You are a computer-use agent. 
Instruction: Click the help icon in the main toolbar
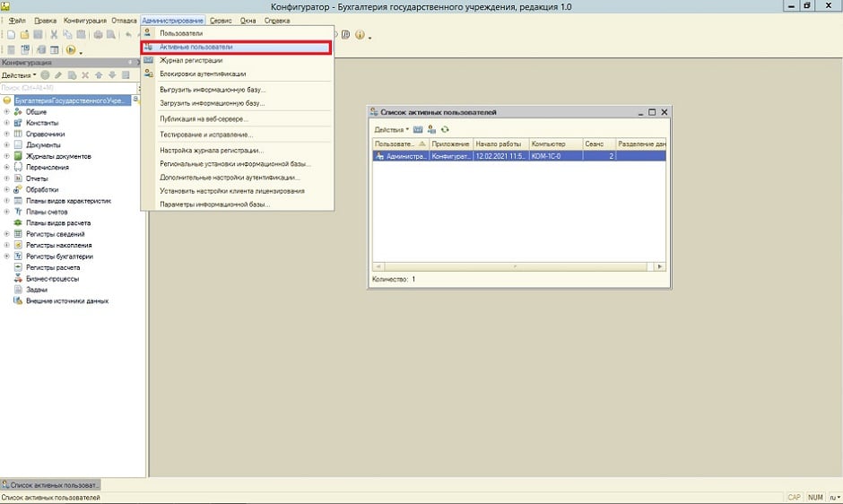[360, 35]
